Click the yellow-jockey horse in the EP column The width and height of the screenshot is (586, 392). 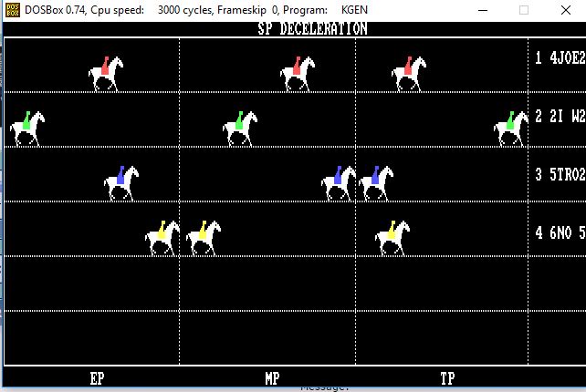click(x=162, y=238)
